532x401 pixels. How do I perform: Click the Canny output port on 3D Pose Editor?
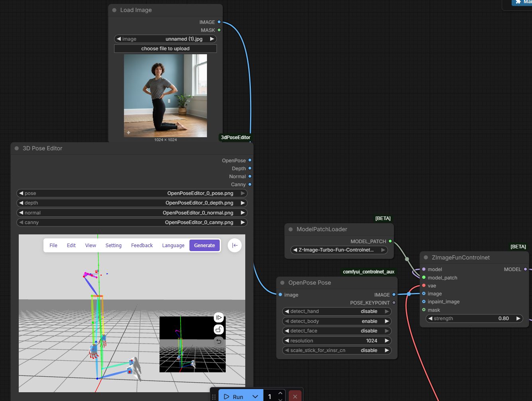pos(250,184)
